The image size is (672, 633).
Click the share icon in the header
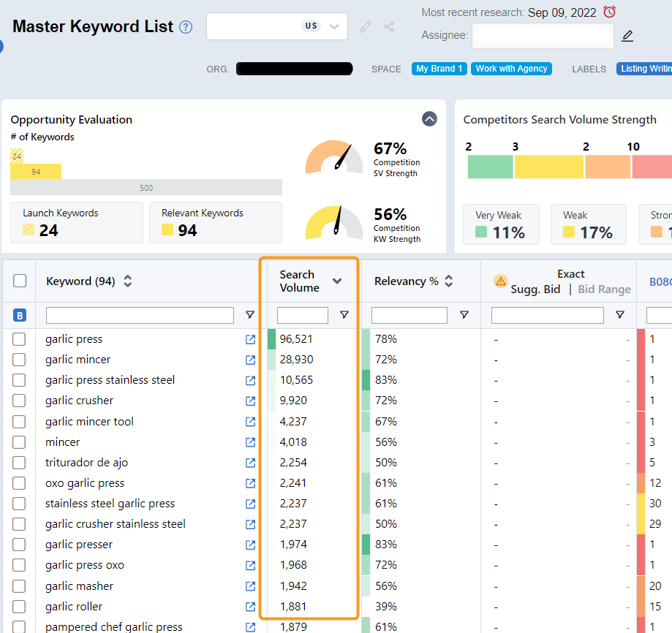[389, 27]
